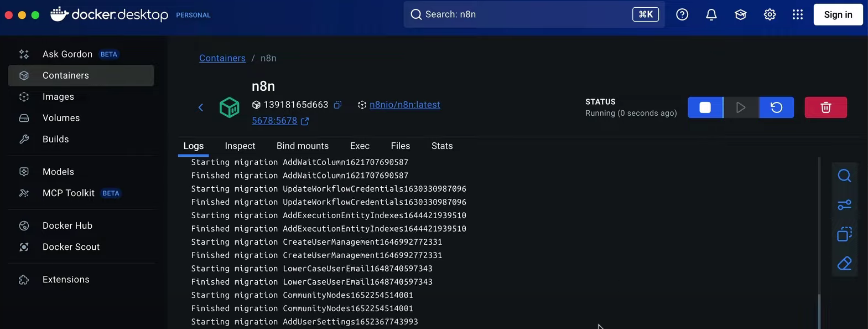This screenshot has height=329, width=868.
Task: Click the BETA badge beside Ask Gordon
Action: (109, 54)
